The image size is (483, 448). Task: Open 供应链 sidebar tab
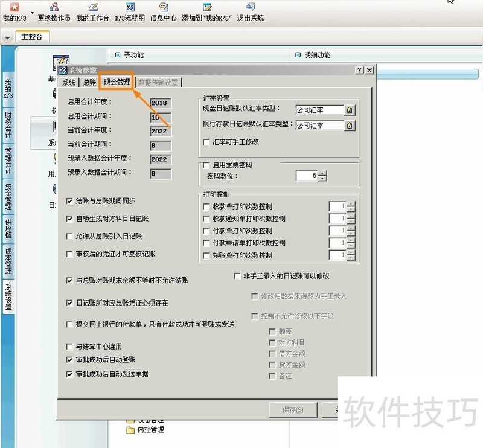click(8, 229)
